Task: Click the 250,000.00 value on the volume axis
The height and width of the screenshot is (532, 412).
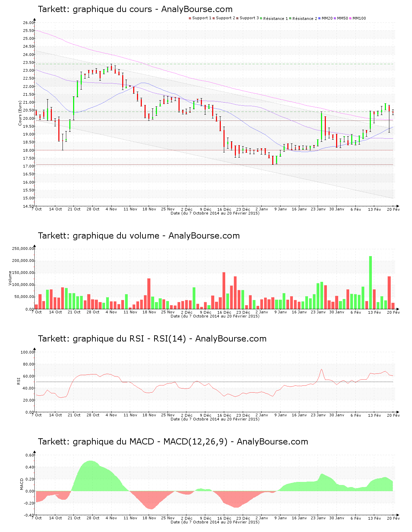Action: tap(23, 248)
